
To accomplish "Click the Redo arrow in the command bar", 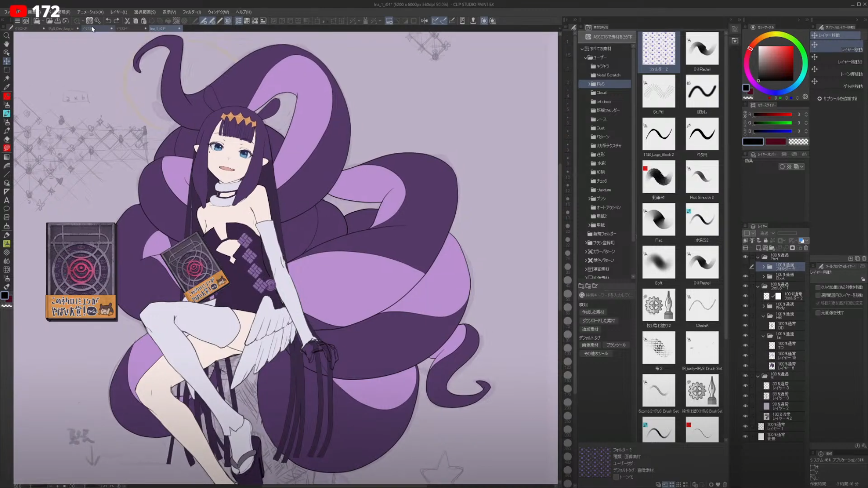I will pyautogui.click(x=116, y=21).
